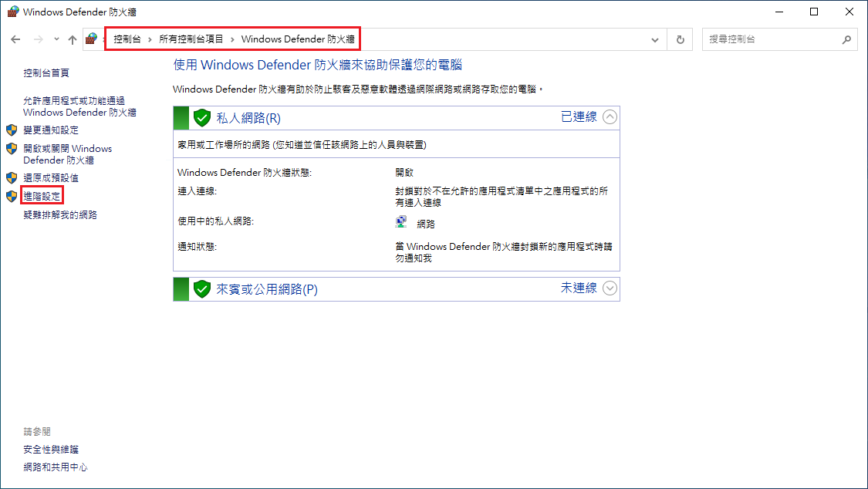Click 未連線 status of public network

pos(579,288)
